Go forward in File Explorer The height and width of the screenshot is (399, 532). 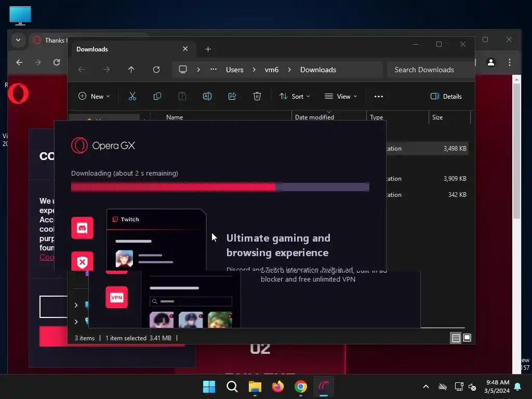pos(107,70)
